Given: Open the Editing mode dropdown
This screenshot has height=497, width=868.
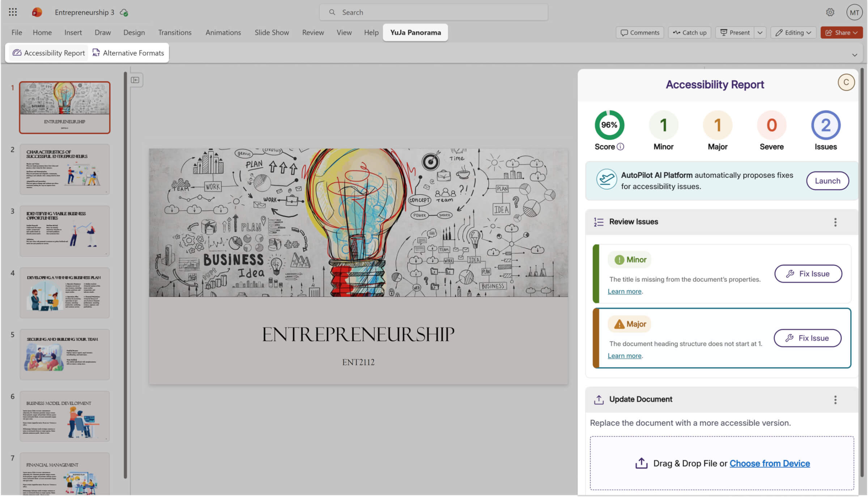Looking at the screenshot, I should click(793, 32).
